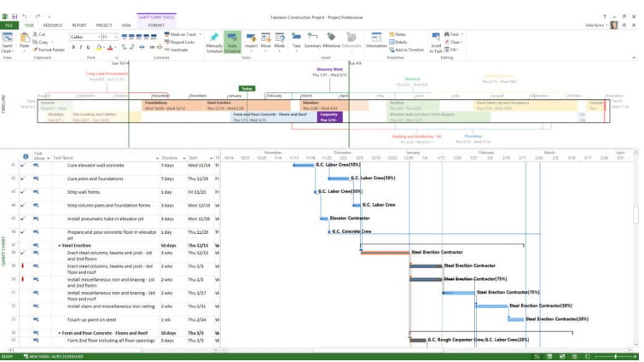This screenshot has height=362, width=644.
Task: Collapse the Steel Erection summary task
Action: click(60, 246)
